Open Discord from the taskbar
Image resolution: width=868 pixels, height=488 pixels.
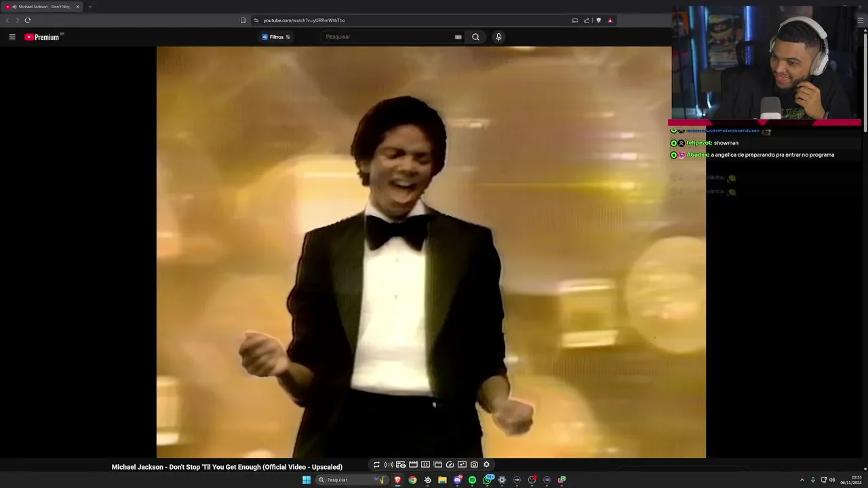click(458, 480)
